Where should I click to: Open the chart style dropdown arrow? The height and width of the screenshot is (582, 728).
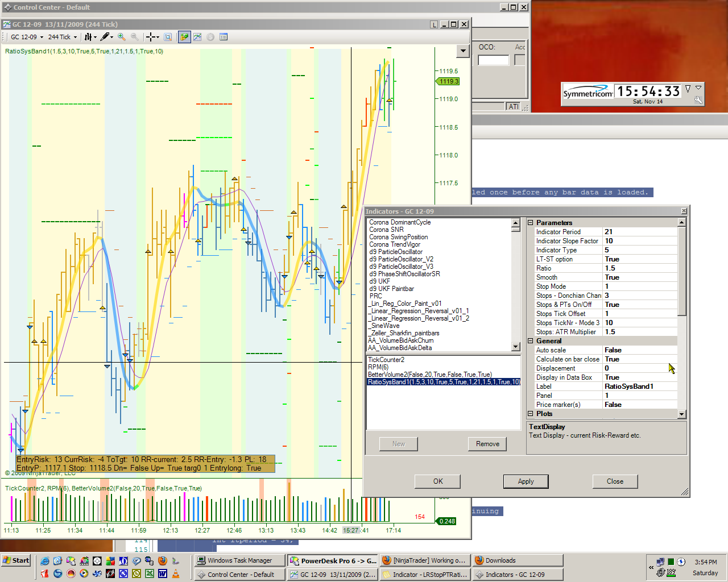pyautogui.click(x=95, y=38)
